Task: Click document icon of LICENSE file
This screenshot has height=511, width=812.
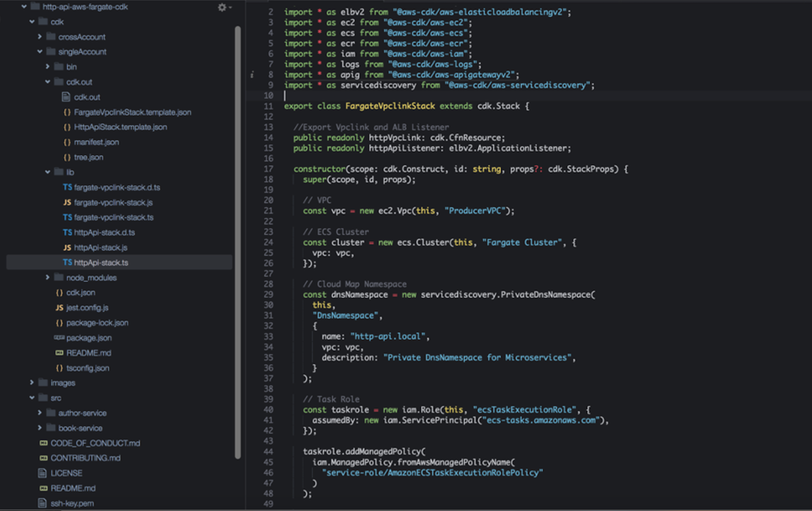Action: click(x=42, y=473)
